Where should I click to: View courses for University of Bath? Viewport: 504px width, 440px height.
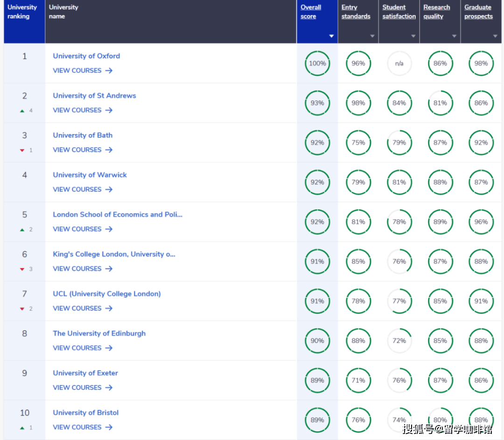(83, 149)
